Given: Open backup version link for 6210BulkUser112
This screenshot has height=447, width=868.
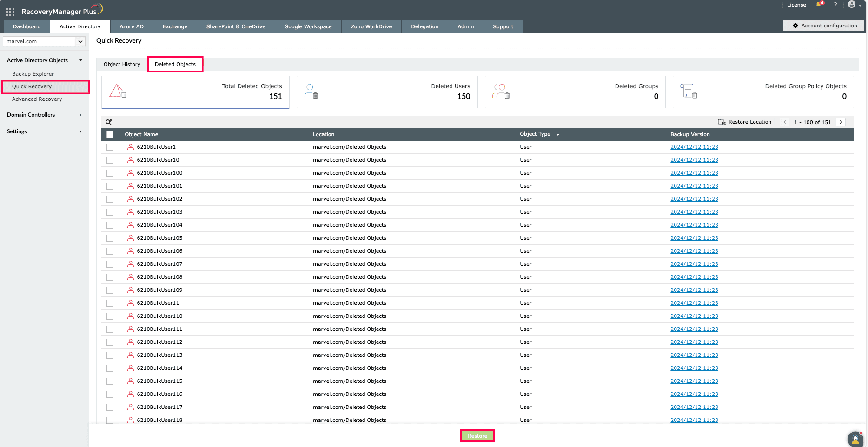Looking at the screenshot, I should 694,342.
